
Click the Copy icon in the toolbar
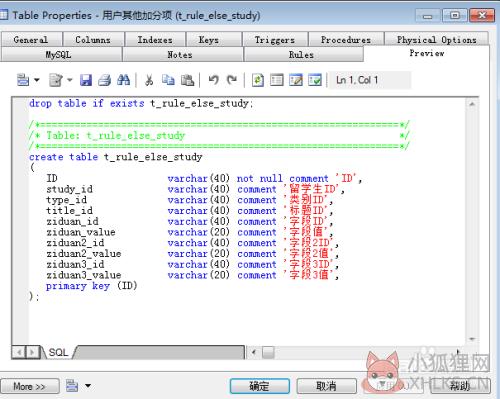pyautogui.click(x=168, y=80)
